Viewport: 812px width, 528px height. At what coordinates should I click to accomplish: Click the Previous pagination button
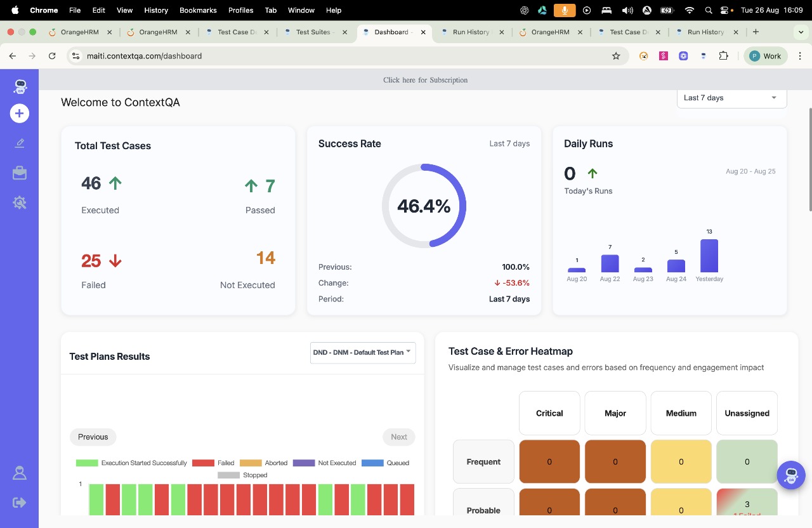pos(93,437)
